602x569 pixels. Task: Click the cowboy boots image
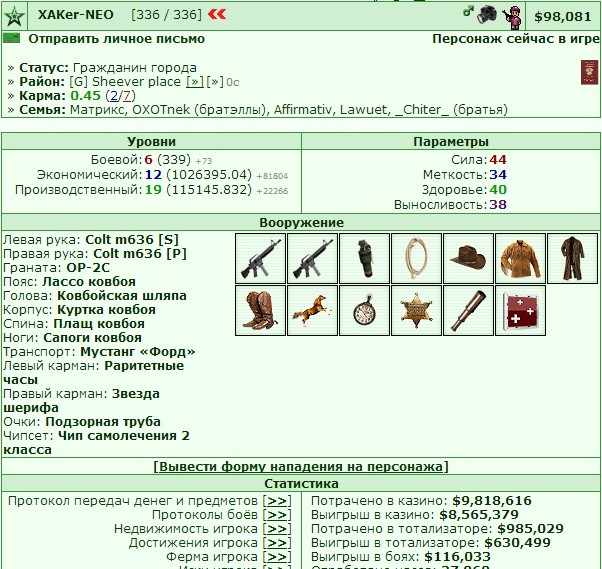coord(260,310)
